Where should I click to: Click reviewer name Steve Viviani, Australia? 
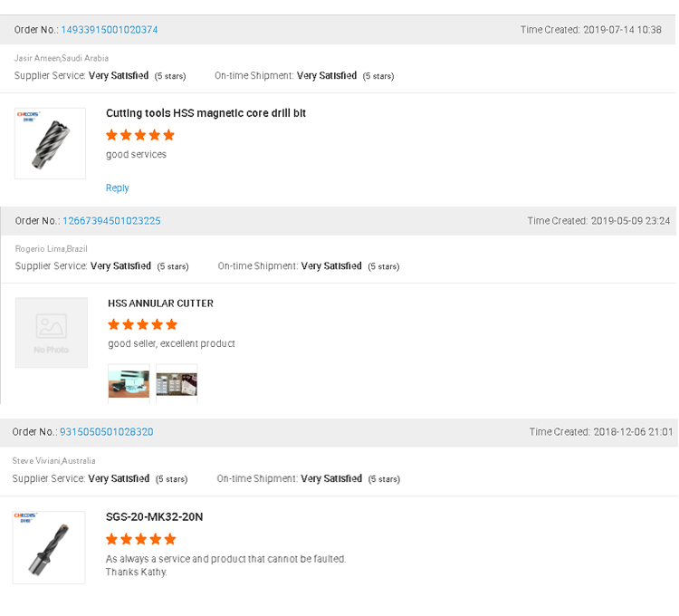53,461
